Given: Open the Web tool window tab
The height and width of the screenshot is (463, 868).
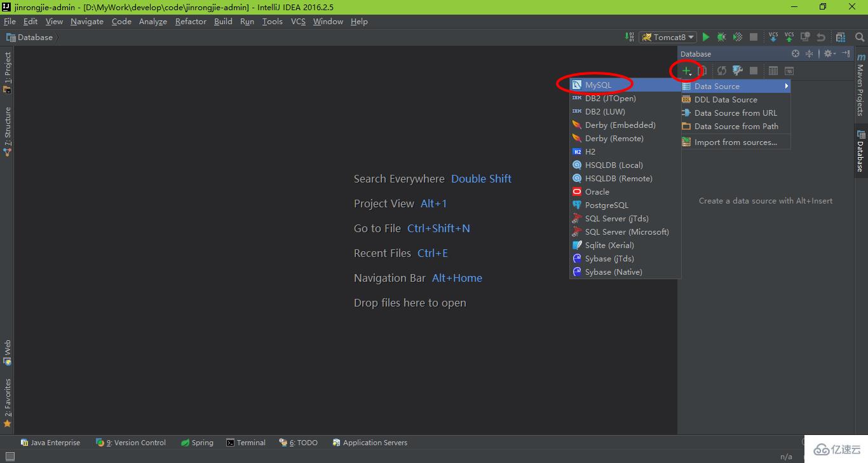Looking at the screenshot, I should [x=8, y=352].
